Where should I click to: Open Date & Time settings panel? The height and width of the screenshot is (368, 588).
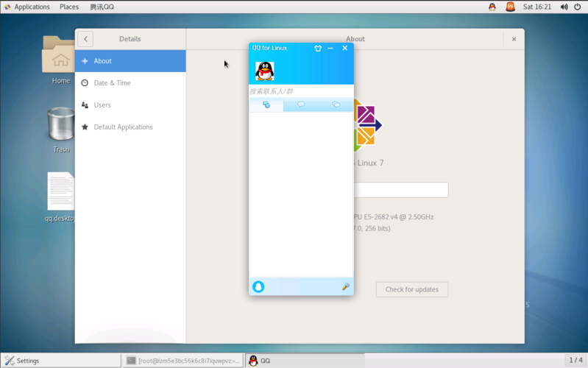(130, 83)
